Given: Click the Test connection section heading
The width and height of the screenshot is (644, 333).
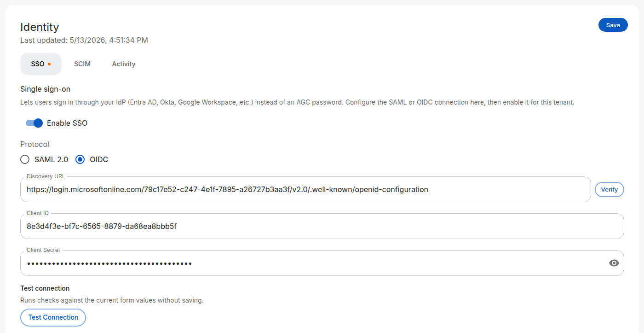Looking at the screenshot, I should (45, 288).
